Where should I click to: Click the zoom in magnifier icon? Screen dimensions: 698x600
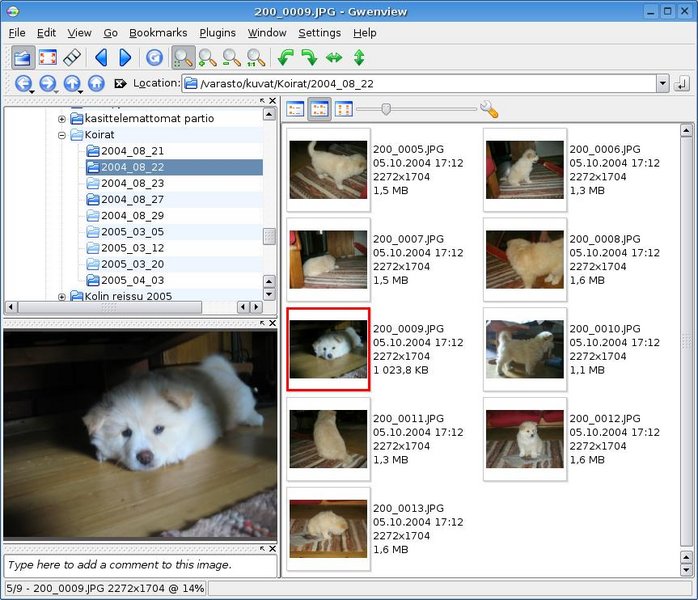tap(208, 58)
